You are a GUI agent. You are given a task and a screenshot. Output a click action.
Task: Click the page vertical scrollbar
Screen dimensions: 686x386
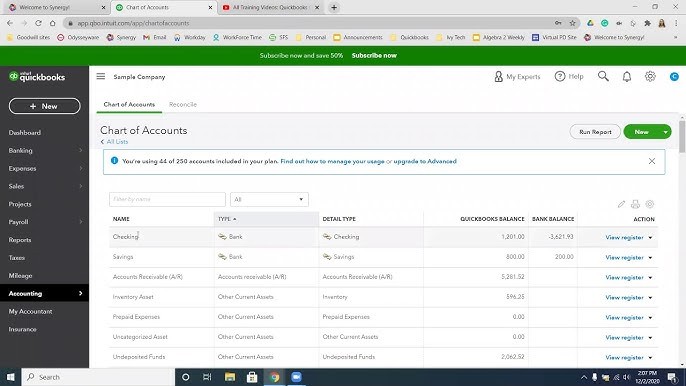click(x=682, y=136)
